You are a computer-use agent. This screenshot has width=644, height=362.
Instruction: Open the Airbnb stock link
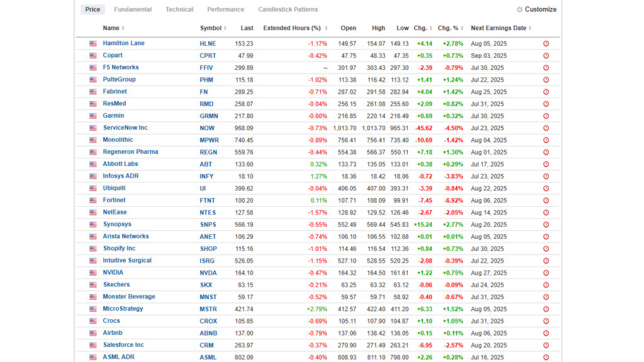pos(113,333)
